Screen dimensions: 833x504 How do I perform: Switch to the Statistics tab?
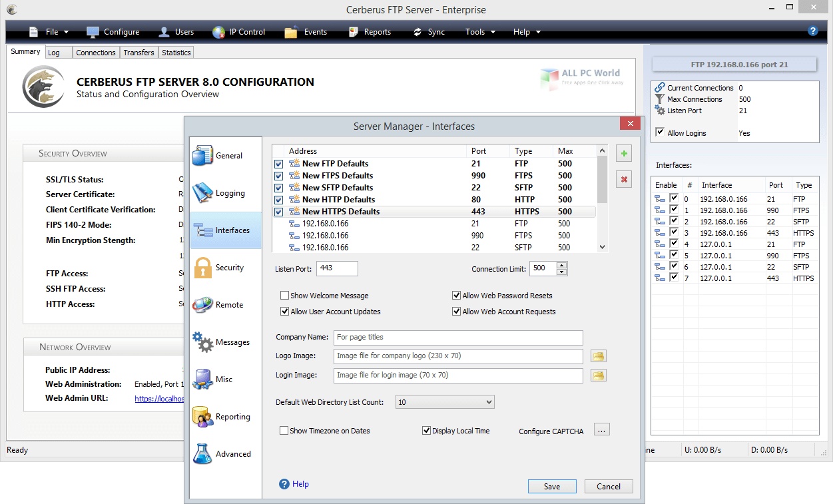[x=176, y=53]
